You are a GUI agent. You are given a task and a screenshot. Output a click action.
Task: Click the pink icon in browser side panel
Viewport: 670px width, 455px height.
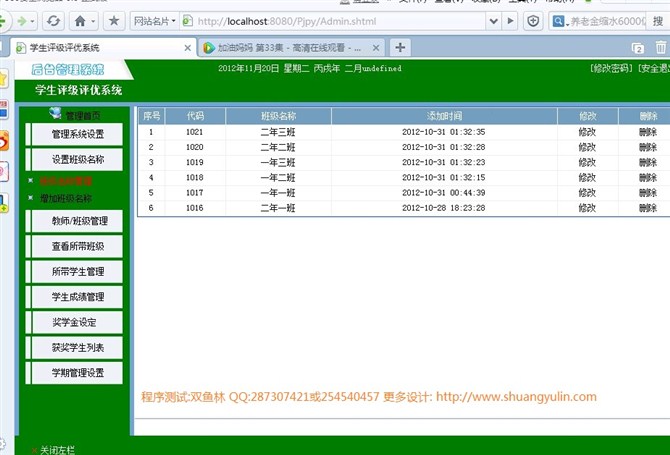(x=3, y=172)
